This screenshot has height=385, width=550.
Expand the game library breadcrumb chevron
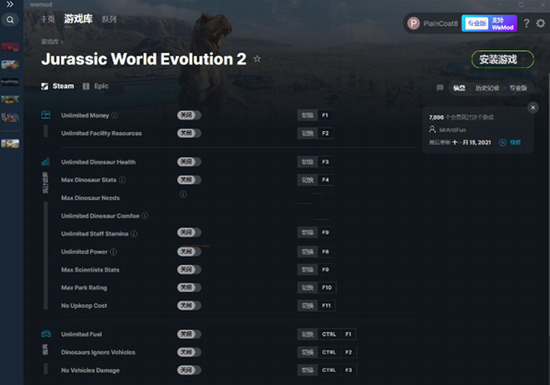(62, 42)
